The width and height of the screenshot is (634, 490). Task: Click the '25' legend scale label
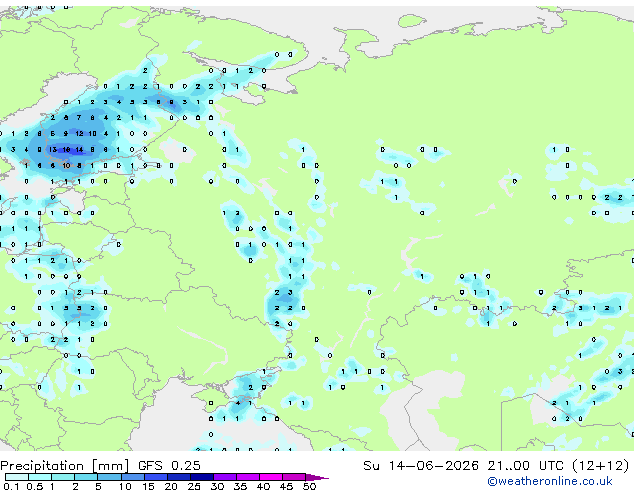point(194,486)
